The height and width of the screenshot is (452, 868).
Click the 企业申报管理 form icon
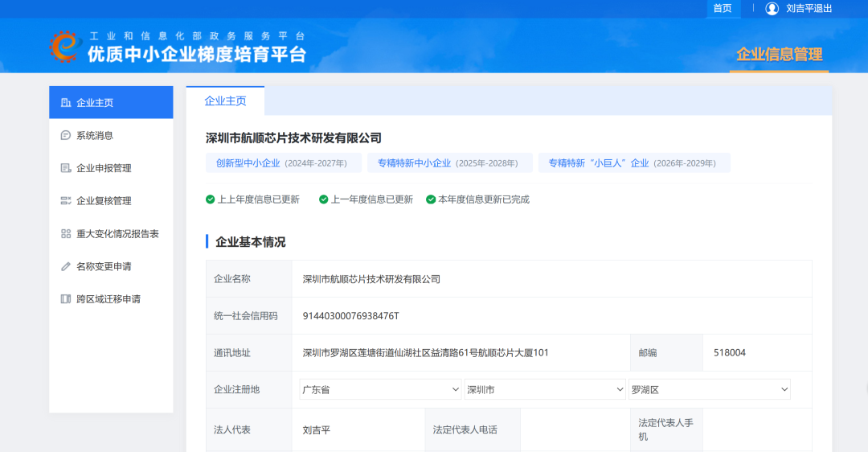[x=66, y=168]
